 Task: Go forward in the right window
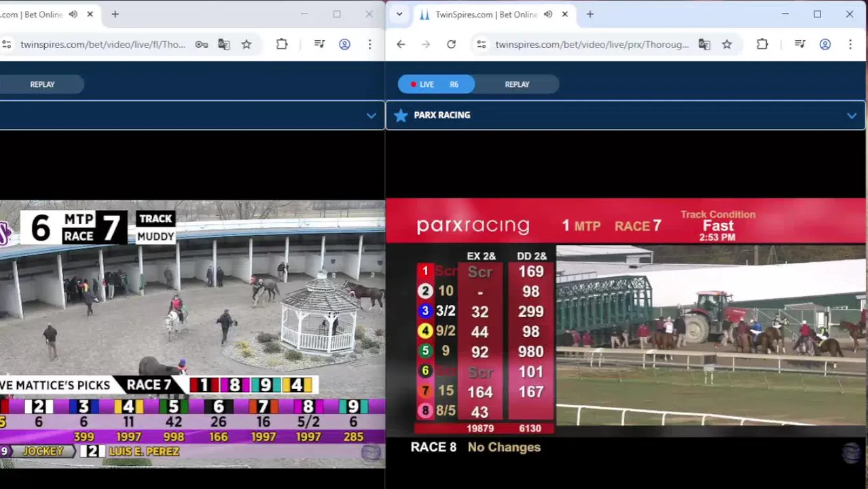pyautogui.click(x=426, y=44)
